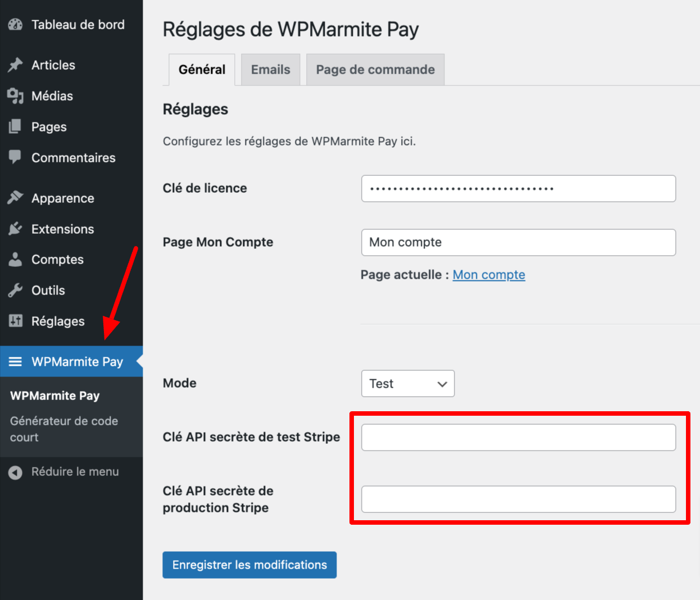Focus the Clé de licence field
The width and height of the screenshot is (700, 600).
519,188
